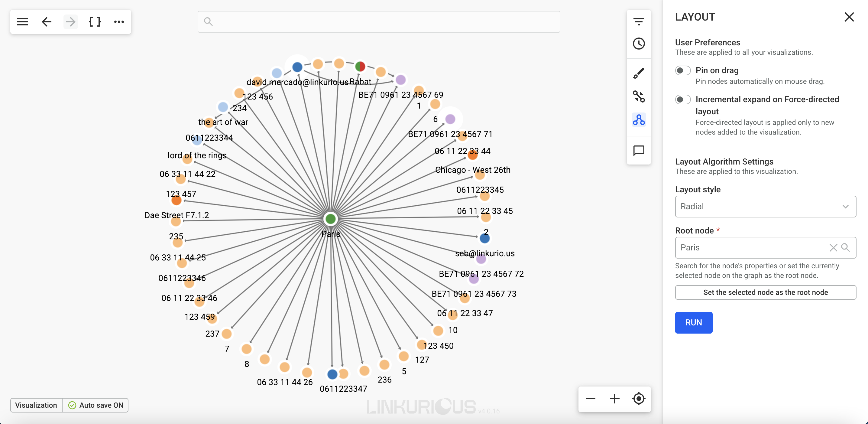This screenshot has width=868, height=424.
Task: Click the undo back arrow
Action: (x=47, y=22)
